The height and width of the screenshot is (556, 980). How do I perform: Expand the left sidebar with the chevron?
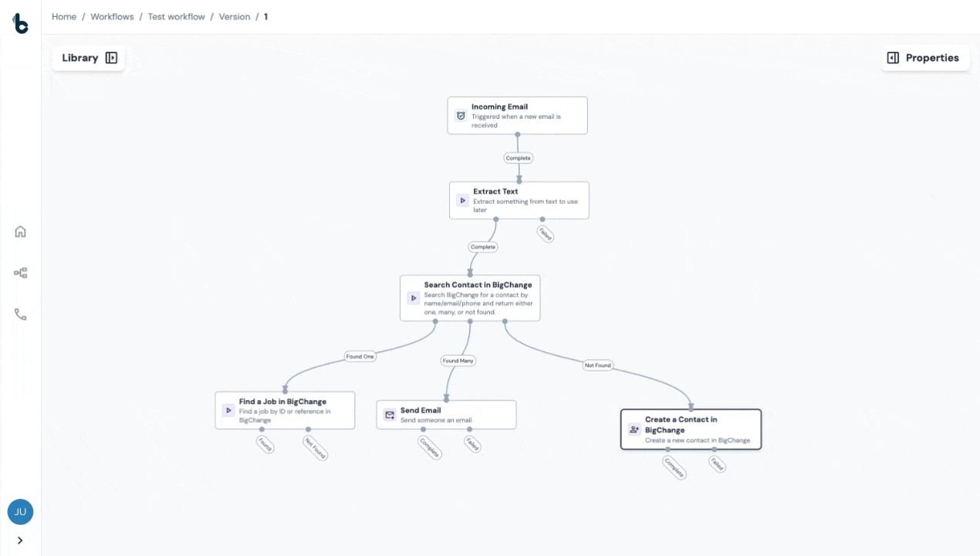pyautogui.click(x=20, y=541)
